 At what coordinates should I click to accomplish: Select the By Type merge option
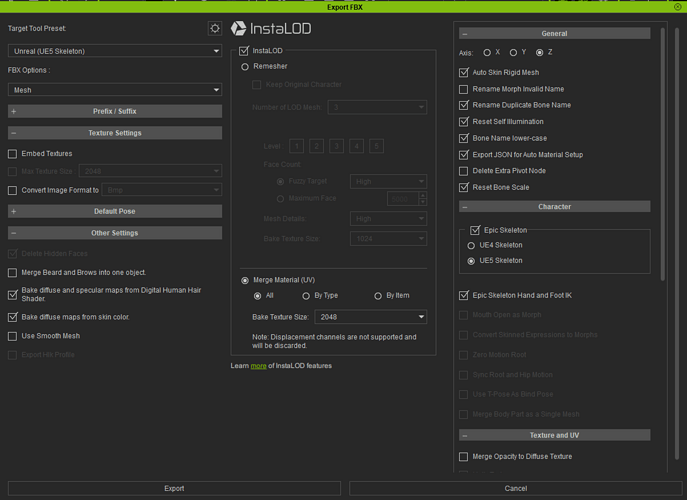point(306,296)
